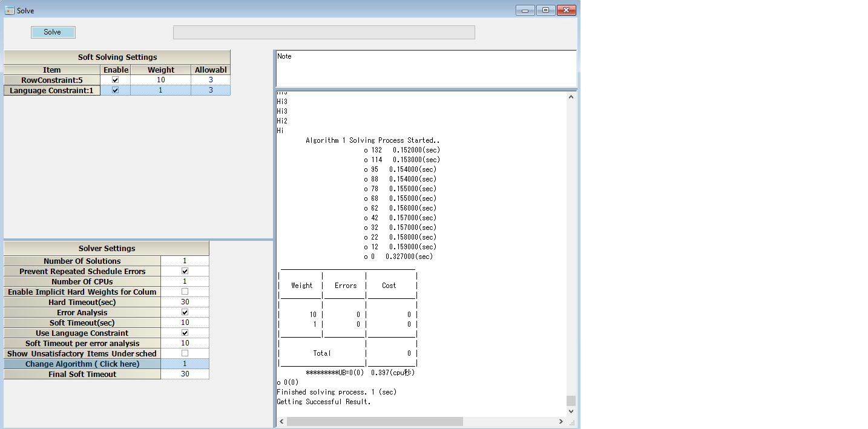This screenshot has height=429, width=868.
Task: Click the Weight value 1 for Language Constraint:1
Action: tap(161, 90)
